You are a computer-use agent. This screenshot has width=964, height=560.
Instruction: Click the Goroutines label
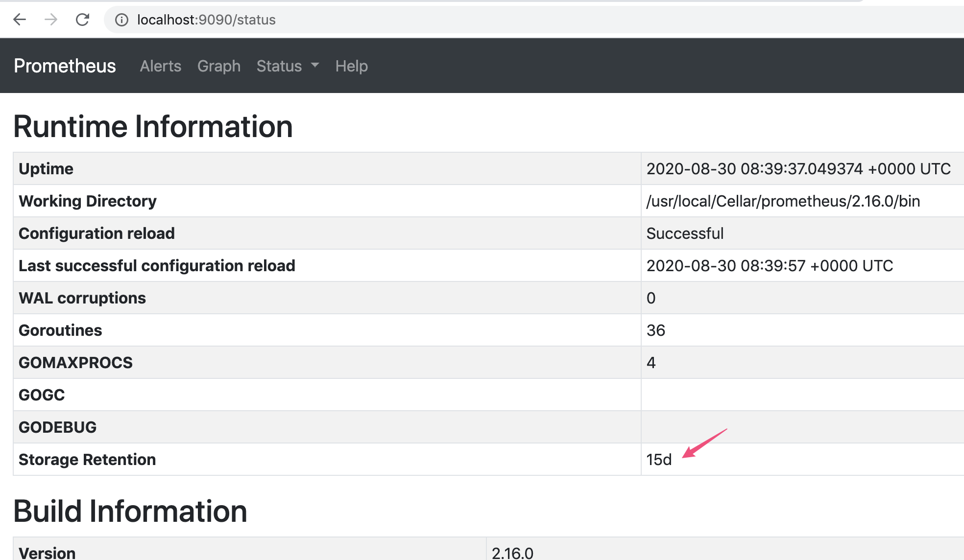click(60, 330)
